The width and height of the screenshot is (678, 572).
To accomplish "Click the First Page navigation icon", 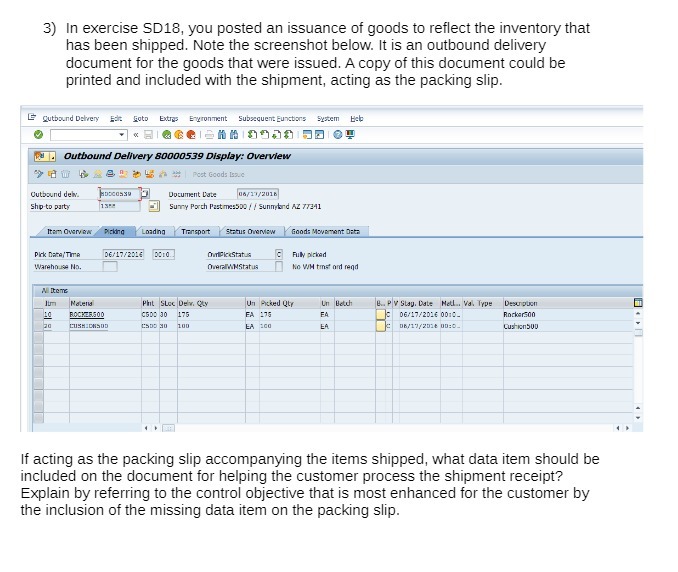I will [253, 135].
